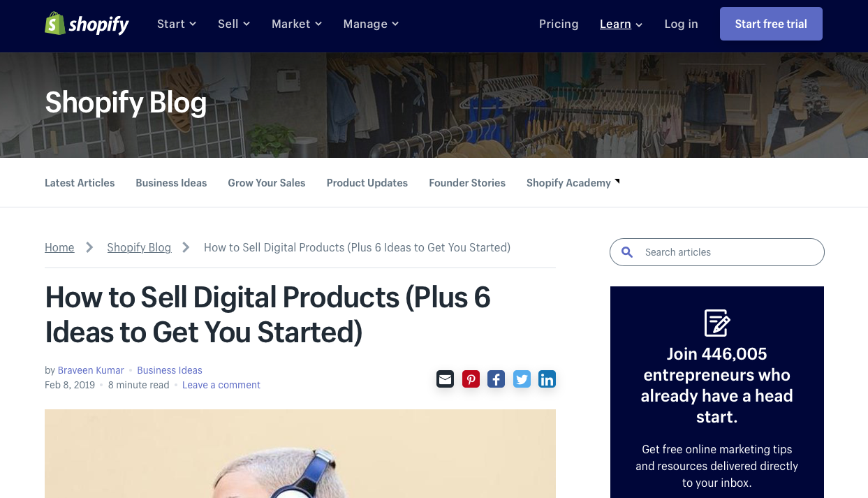Image resolution: width=868 pixels, height=498 pixels.
Task: Focus the Search articles field
Action: 717,252
